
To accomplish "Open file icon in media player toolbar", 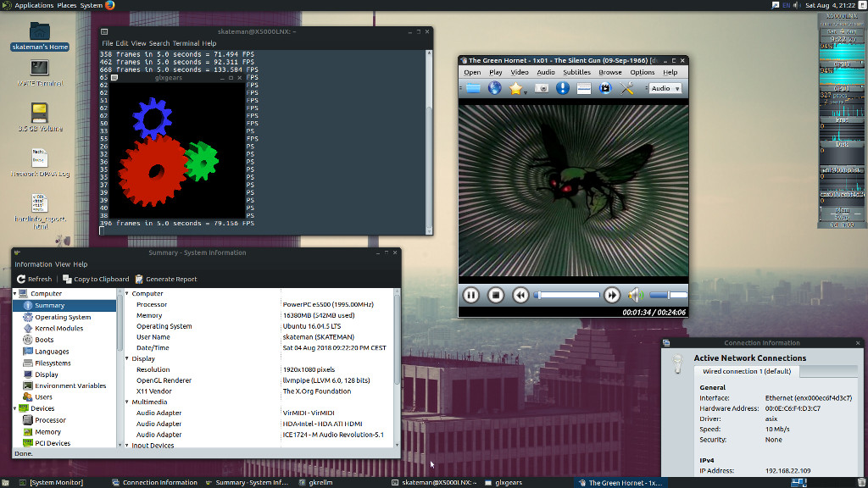I will (x=473, y=88).
